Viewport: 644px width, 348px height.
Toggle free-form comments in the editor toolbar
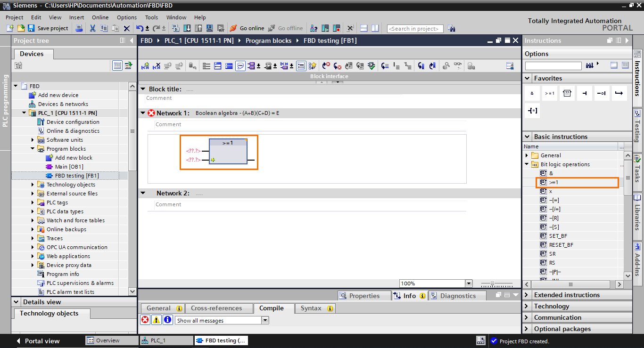click(x=240, y=65)
